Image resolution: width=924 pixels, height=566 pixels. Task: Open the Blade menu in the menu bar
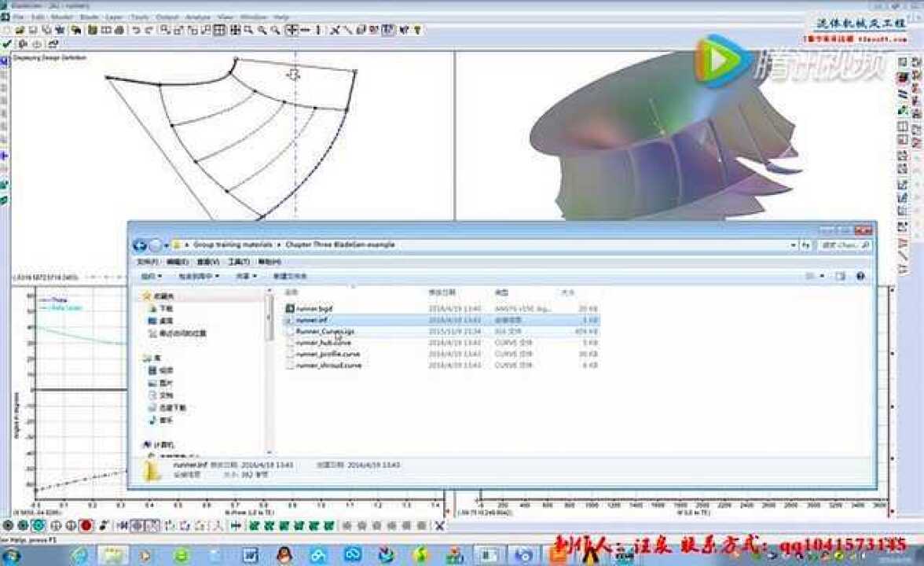point(90,17)
